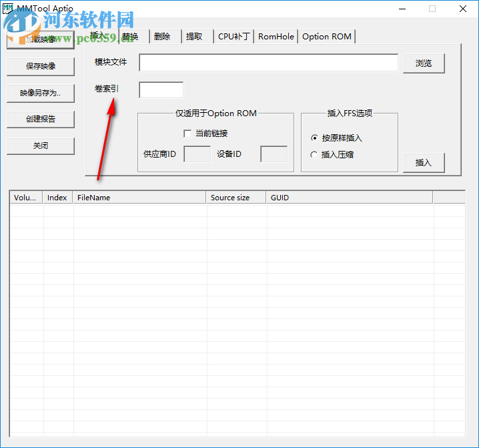Sort by the FileName column header
The image size is (479, 448).
[139, 198]
